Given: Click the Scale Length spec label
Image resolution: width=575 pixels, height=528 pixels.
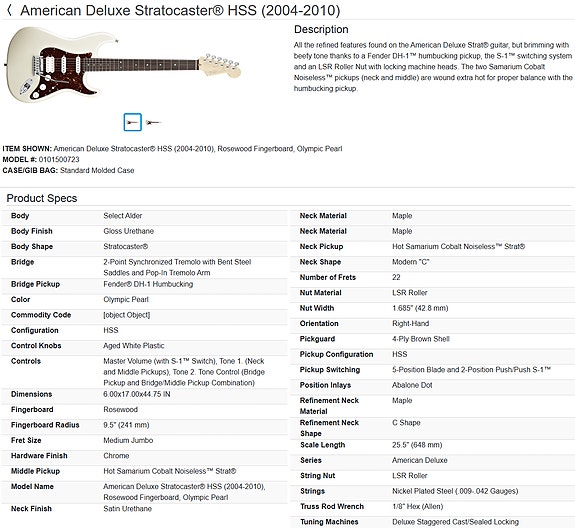Looking at the screenshot, I should [x=323, y=445].
